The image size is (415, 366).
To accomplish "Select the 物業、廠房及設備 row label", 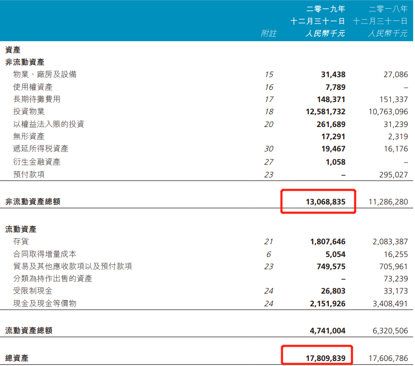I will click(45, 74).
